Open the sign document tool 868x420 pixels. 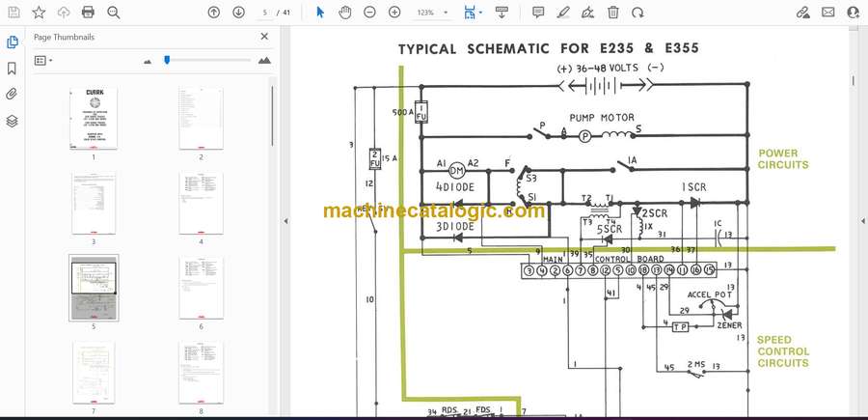pyautogui.click(x=588, y=13)
